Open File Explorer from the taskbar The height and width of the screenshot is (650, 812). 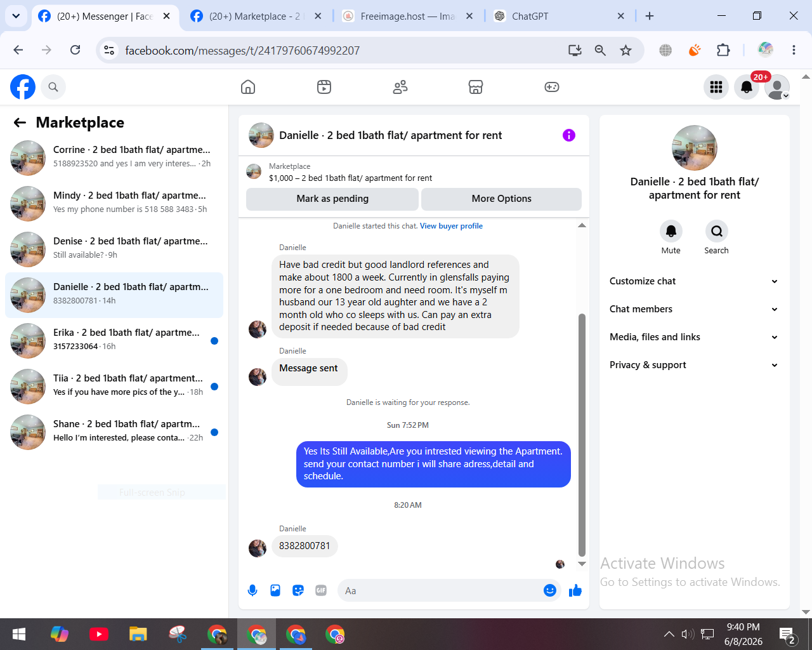[x=138, y=634]
